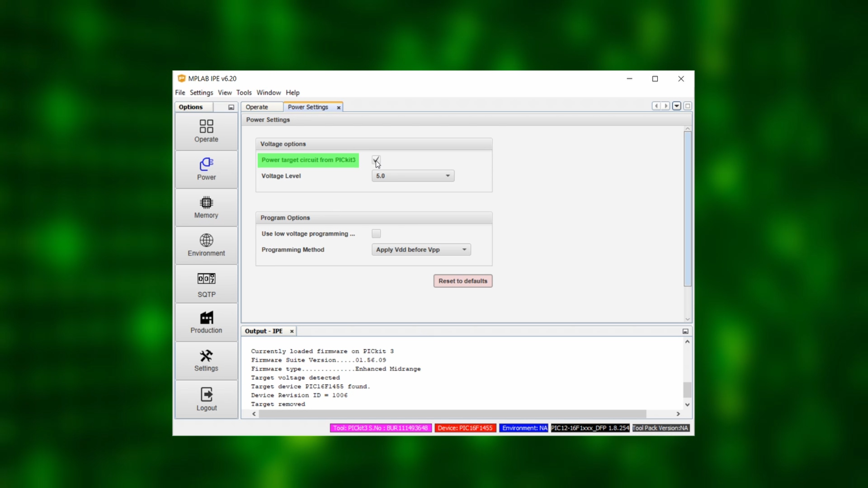Open the Programming Method dropdown
Screen dimensions: 868x488
click(421, 250)
